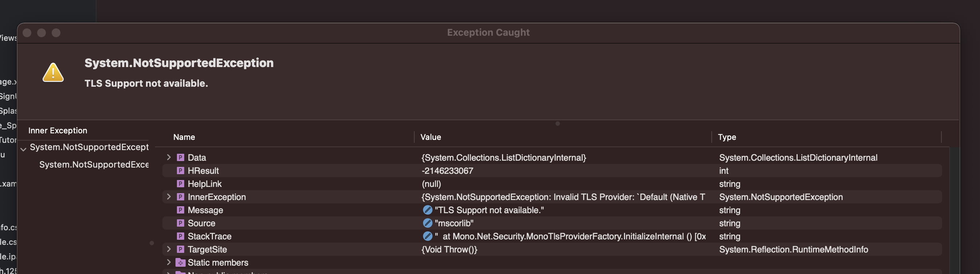
Task: Click the InnerException value Invalid TLS Provider
Action: coord(563,197)
